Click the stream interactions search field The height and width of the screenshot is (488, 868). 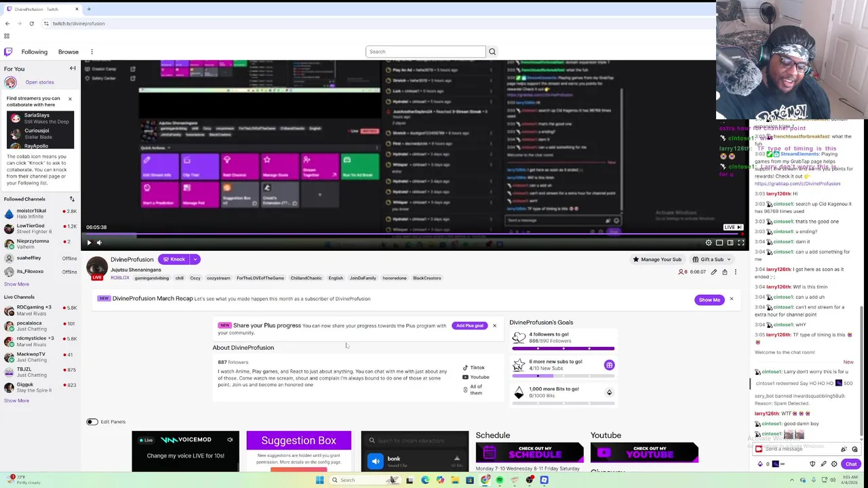pos(414,441)
